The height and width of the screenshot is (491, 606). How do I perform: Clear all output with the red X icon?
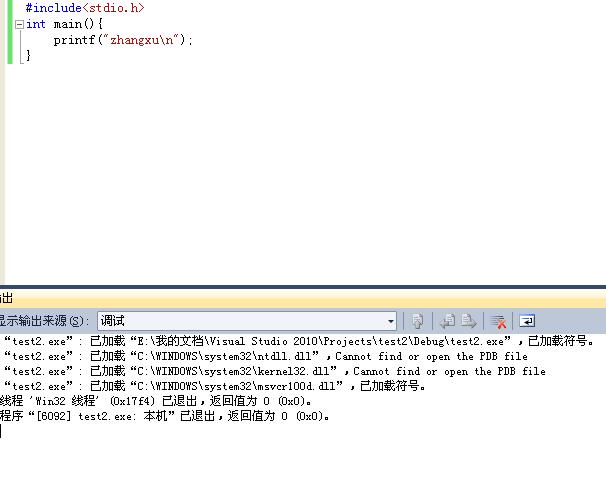(x=498, y=321)
